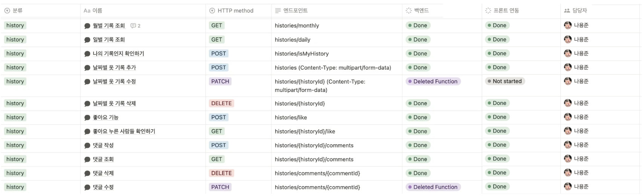Click text-lines icon in 엔드포인트 header

point(278,11)
